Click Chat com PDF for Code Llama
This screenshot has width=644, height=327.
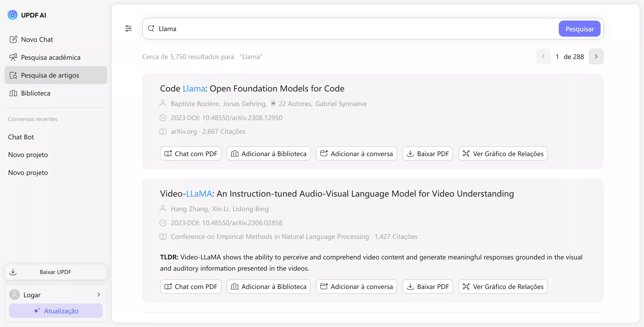191,153
